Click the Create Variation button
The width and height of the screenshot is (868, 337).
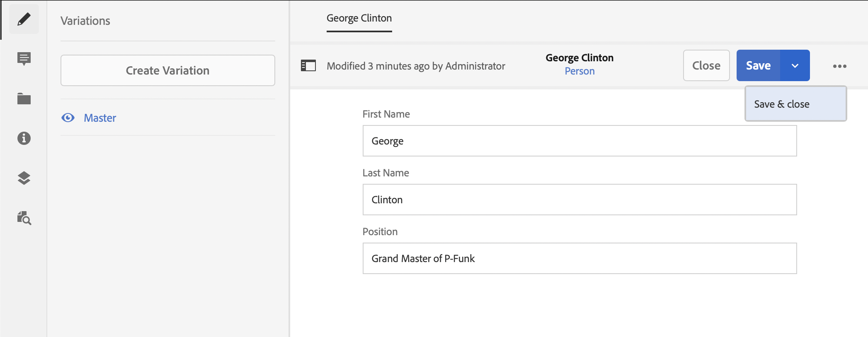click(x=167, y=70)
